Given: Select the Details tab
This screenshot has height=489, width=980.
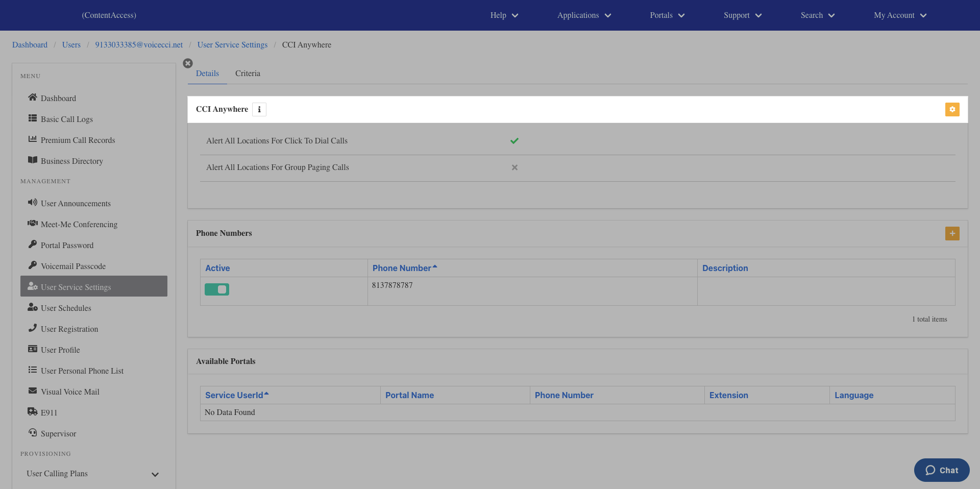Looking at the screenshot, I should 207,74.
